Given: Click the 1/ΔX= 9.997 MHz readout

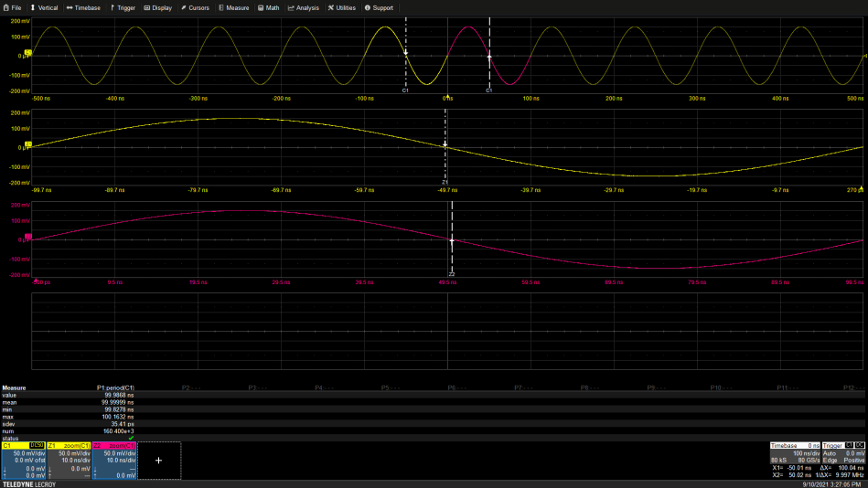Looking at the screenshot, I should (840, 475).
